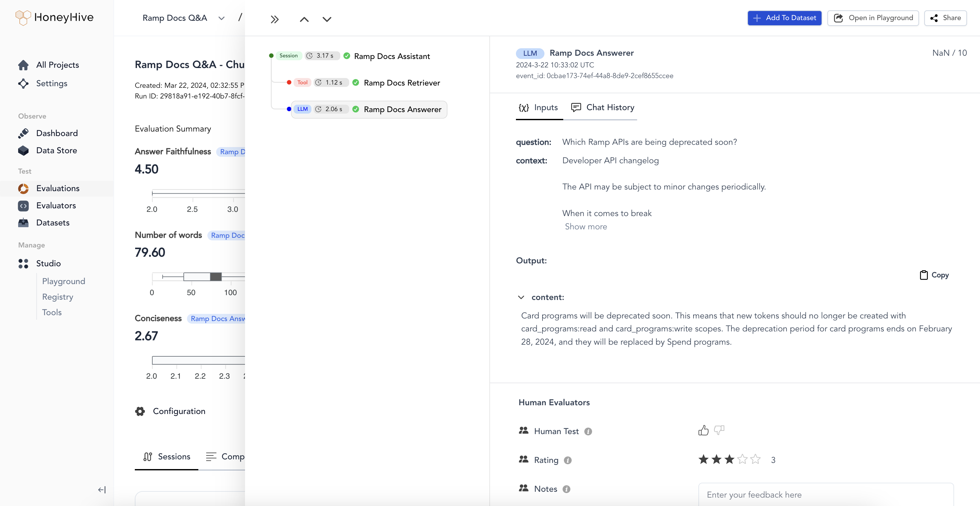The width and height of the screenshot is (980, 506).
Task: Set Rating to two stars
Action: tap(716, 460)
